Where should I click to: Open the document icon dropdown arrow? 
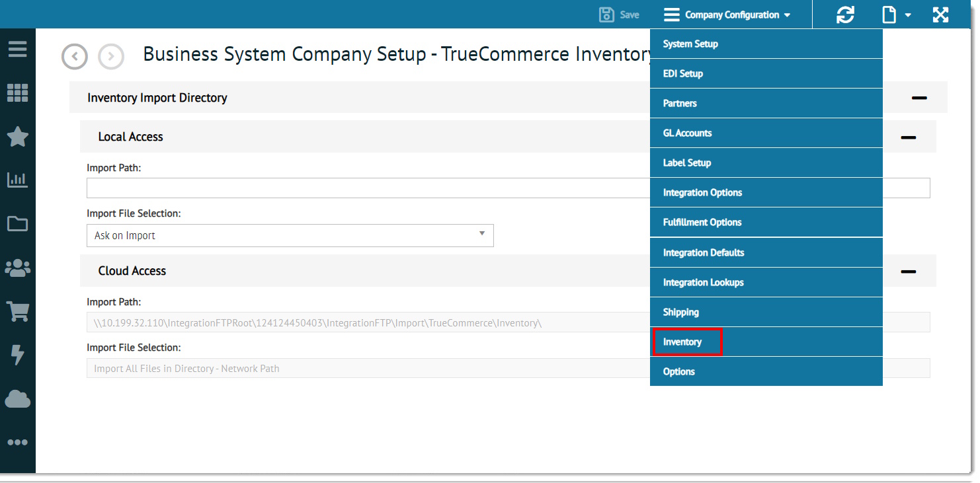[x=908, y=15]
